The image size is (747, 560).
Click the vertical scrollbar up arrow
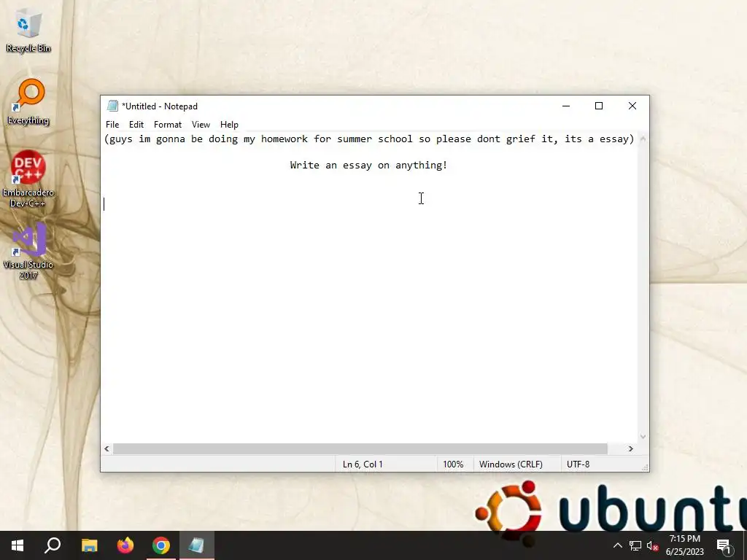[643, 139]
